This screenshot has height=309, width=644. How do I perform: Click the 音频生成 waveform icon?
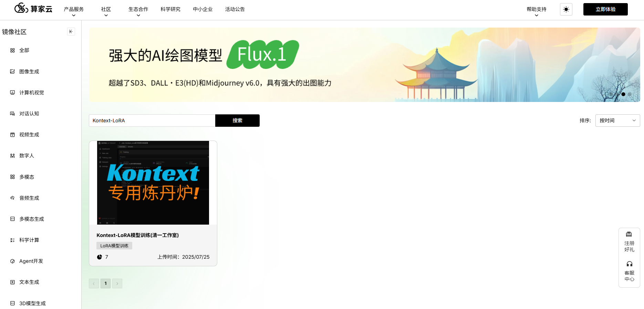point(12,198)
